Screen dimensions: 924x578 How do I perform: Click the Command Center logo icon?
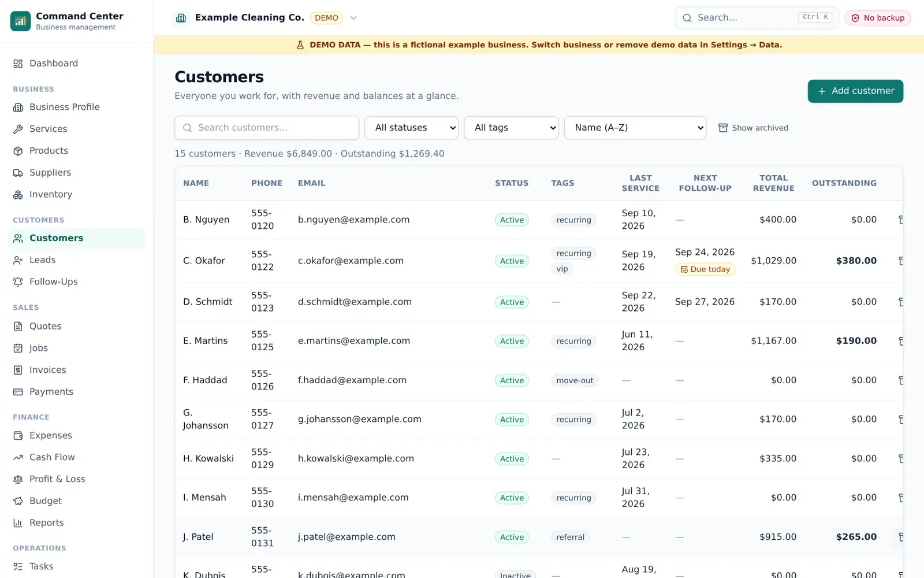[x=20, y=21]
